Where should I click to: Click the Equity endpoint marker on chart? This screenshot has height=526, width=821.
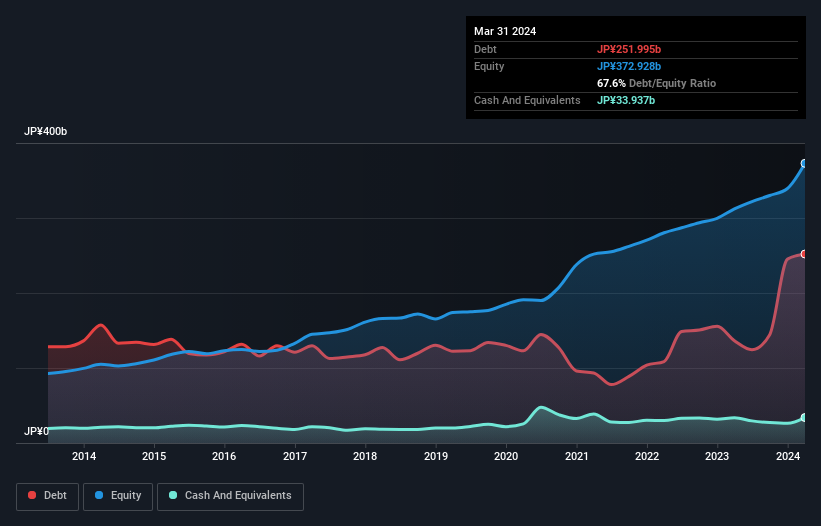click(x=804, y=164)
